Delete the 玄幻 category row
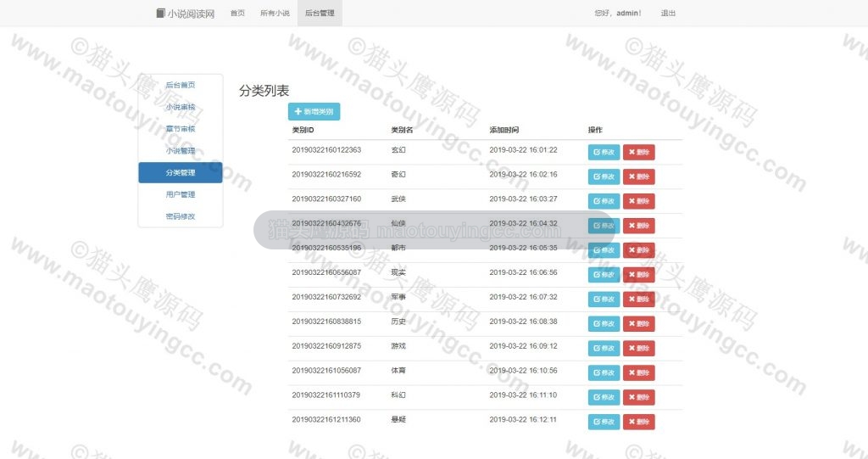868x459 pixels. click(639, 153)
